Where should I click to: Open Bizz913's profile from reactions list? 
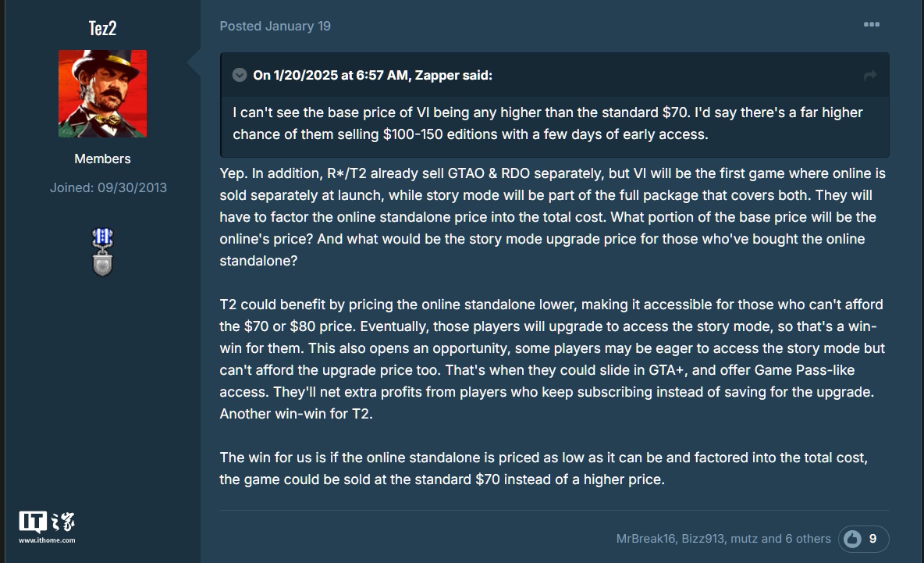pos(703,539)
